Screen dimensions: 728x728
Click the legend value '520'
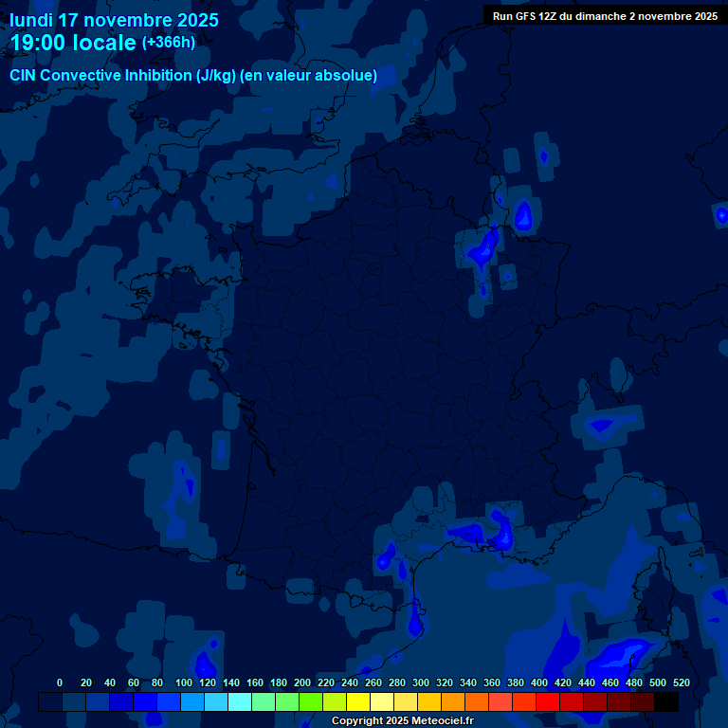pos(682,682)
